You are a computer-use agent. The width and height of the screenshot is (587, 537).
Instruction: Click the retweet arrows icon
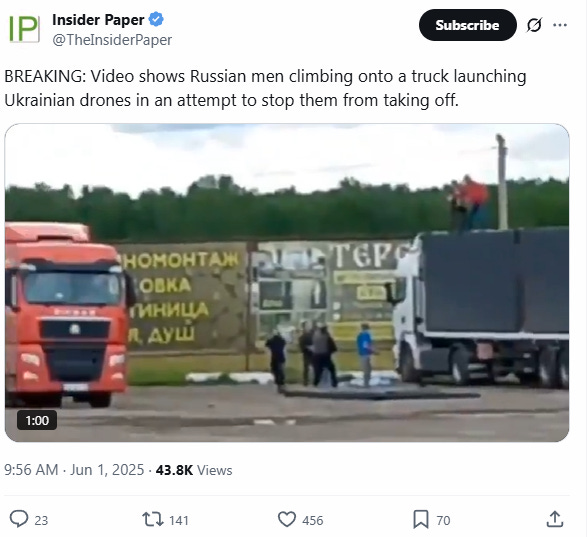[x=153, y=519]
